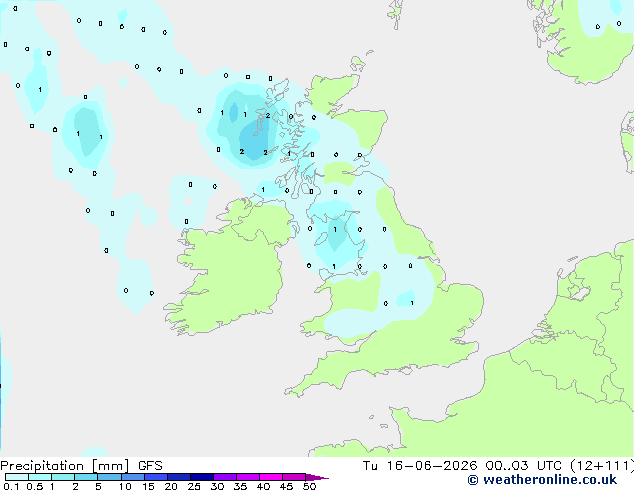Choose the 20 to 25 mm legend swatch
Viewport: 634px width, 490px height.
pos(179,477)
